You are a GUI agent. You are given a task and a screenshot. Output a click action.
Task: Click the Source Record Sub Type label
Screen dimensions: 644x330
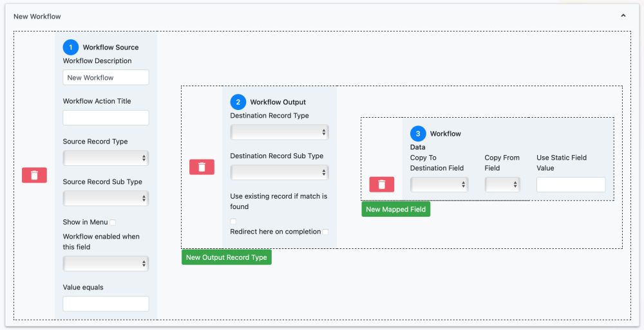tap(102, 182)
